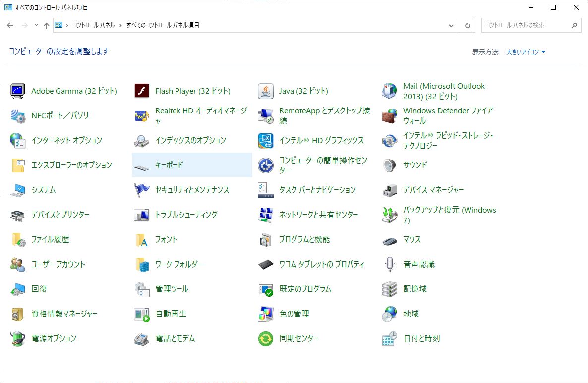Viewport: 588px width, 383px height.
Task: Click the セキュリティとメンテナンス flag icon
Action: [142, 190]
